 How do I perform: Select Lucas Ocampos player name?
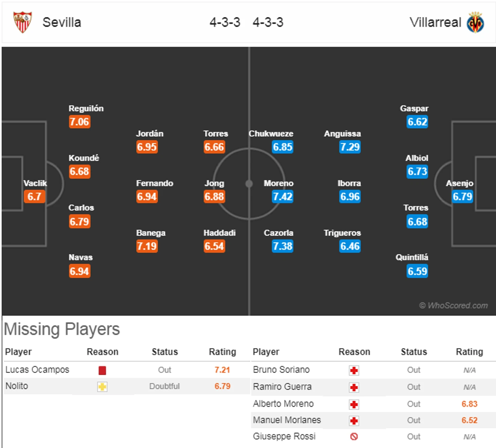click(37, 369)
